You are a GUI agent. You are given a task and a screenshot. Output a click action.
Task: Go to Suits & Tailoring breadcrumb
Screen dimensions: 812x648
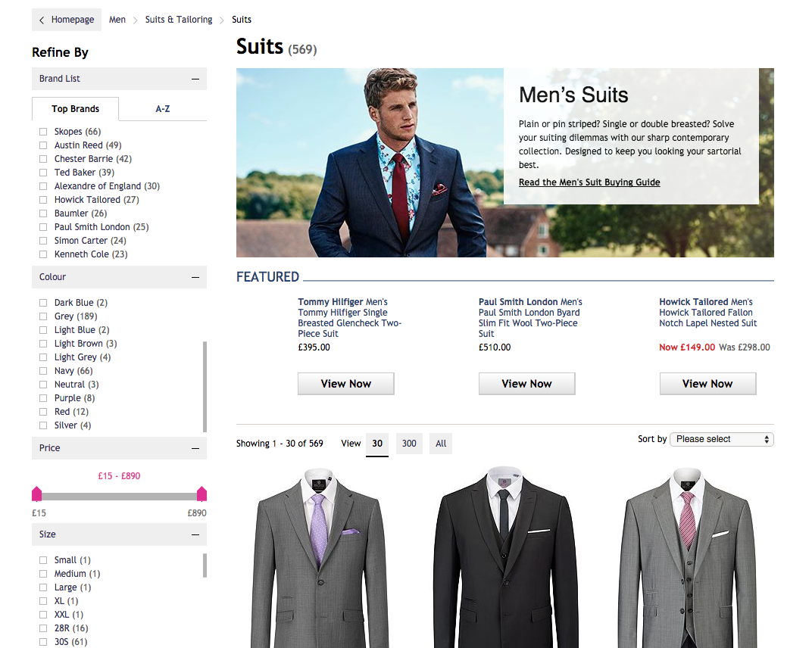[179, 20]
